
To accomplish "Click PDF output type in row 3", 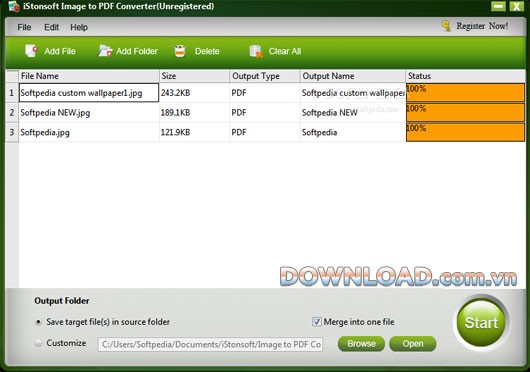I will [265, 132].
